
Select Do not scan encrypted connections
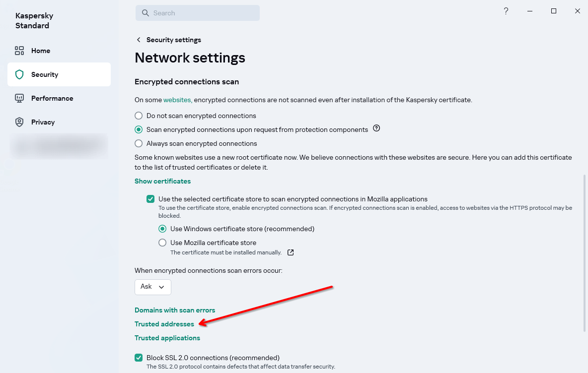pos(139,116)
